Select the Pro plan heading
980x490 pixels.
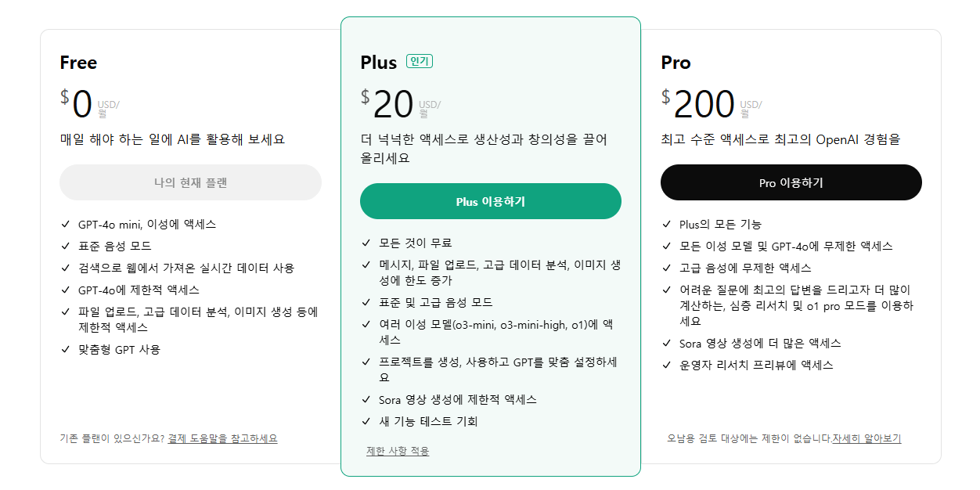pyautogui.click(x=676, y=63)
